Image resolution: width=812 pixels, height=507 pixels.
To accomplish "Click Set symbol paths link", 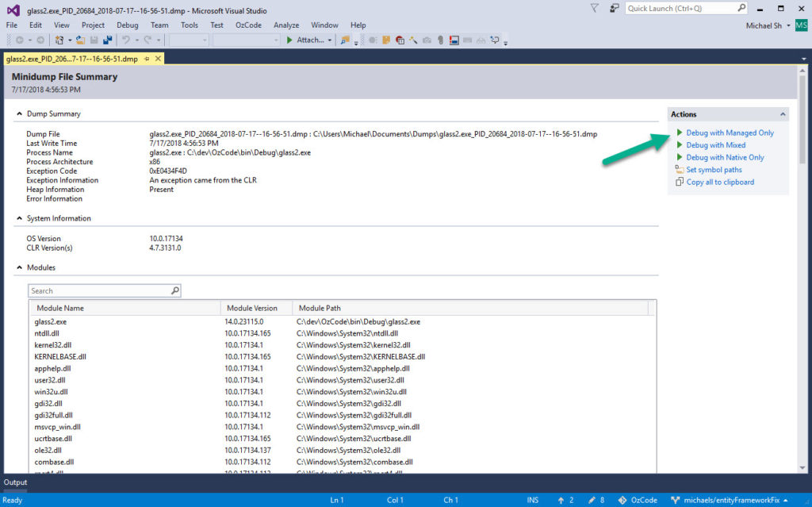I will (714, 170).
